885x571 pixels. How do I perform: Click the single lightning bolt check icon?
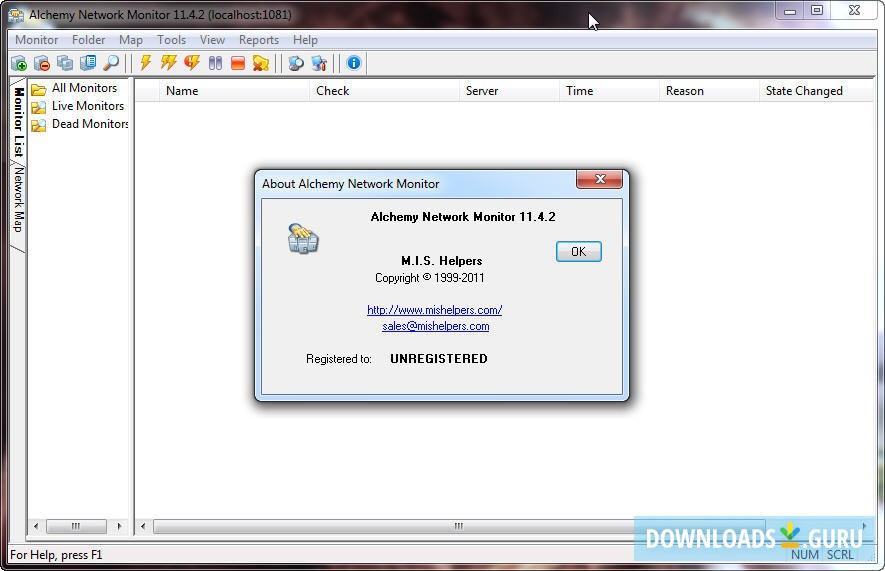[x=146, y=63]
